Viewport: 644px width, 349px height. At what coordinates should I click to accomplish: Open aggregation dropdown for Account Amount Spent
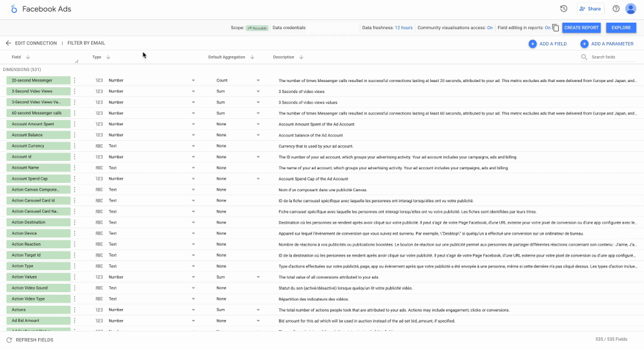coord(258,124)
